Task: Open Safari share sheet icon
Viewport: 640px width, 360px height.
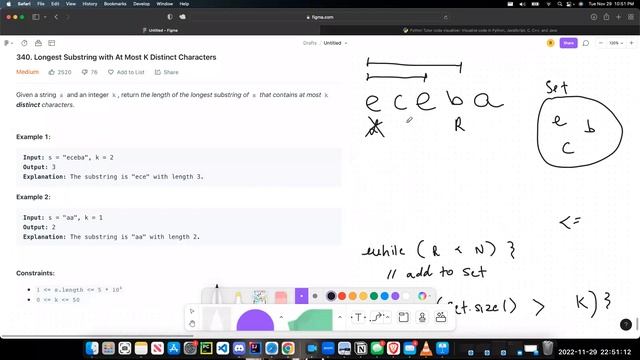Action: [x=606, y=17]
